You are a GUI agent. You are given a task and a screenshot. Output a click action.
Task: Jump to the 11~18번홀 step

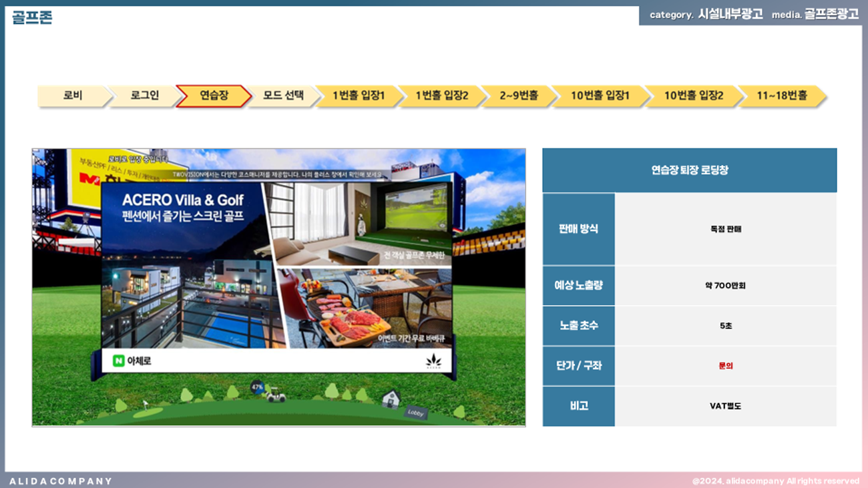(781, 95)
